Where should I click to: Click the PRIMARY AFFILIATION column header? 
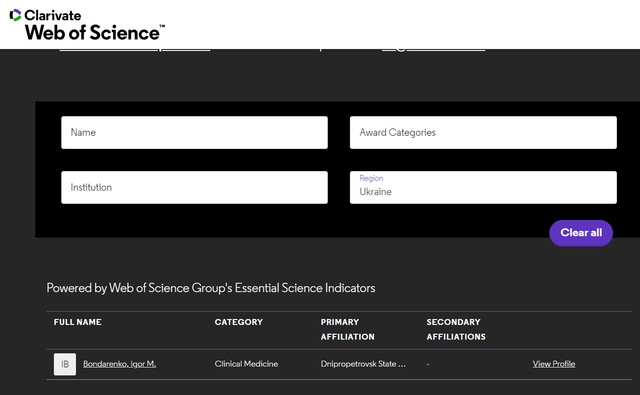[347, 329]
